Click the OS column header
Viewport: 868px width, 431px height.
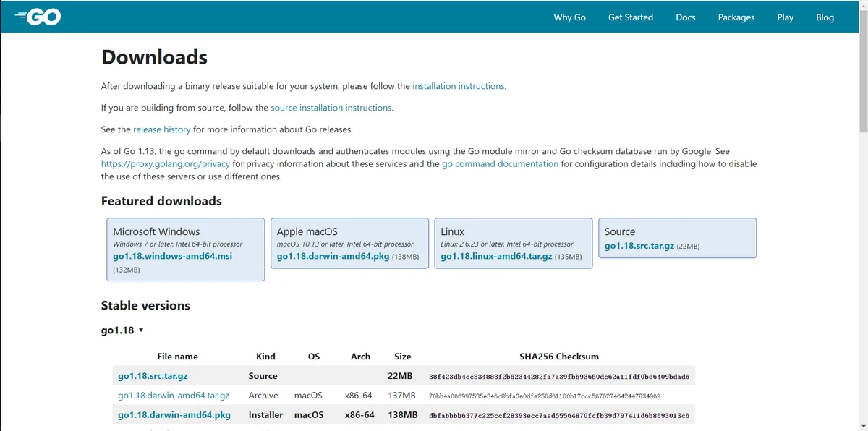313,357
